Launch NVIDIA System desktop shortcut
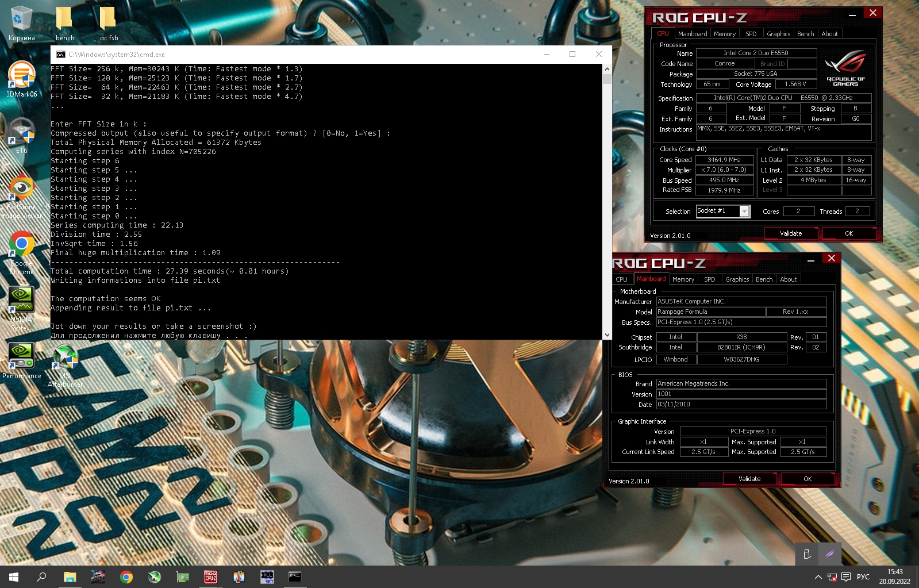 click(x=21, y=309)
